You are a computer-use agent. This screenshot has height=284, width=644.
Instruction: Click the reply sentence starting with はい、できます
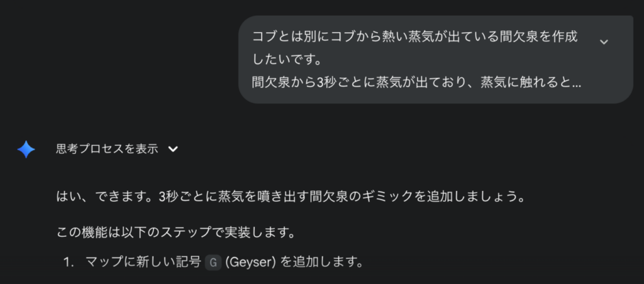(291, 197)
